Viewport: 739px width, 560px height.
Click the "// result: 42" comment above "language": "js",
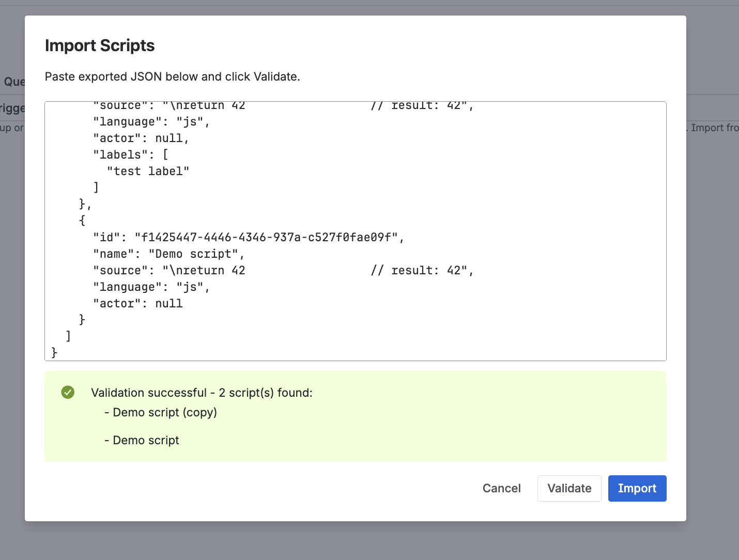[x=421, y=270]
